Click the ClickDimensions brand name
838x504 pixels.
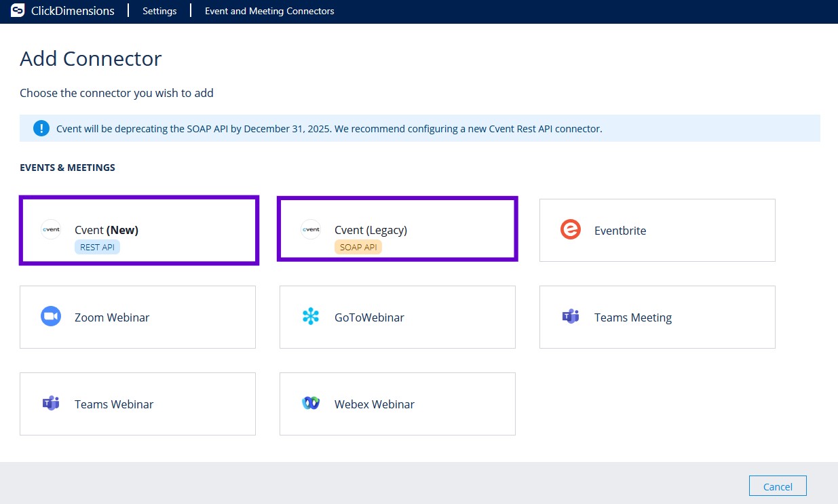click(73, 11)
